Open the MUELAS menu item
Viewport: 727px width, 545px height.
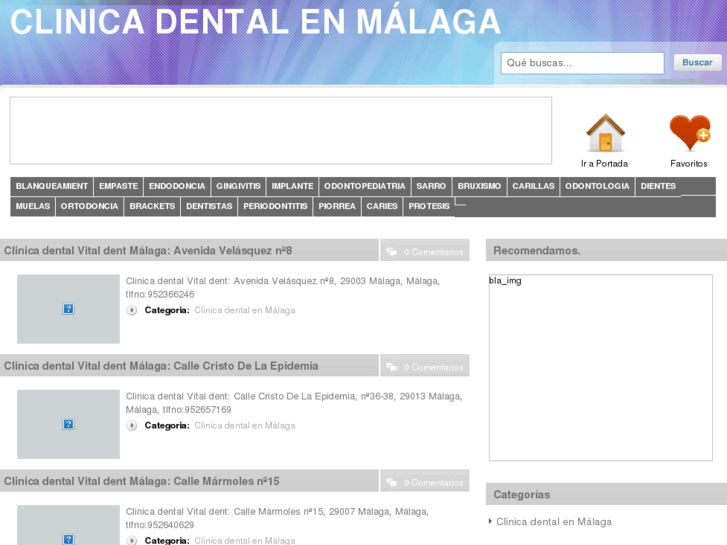point(33,206)
